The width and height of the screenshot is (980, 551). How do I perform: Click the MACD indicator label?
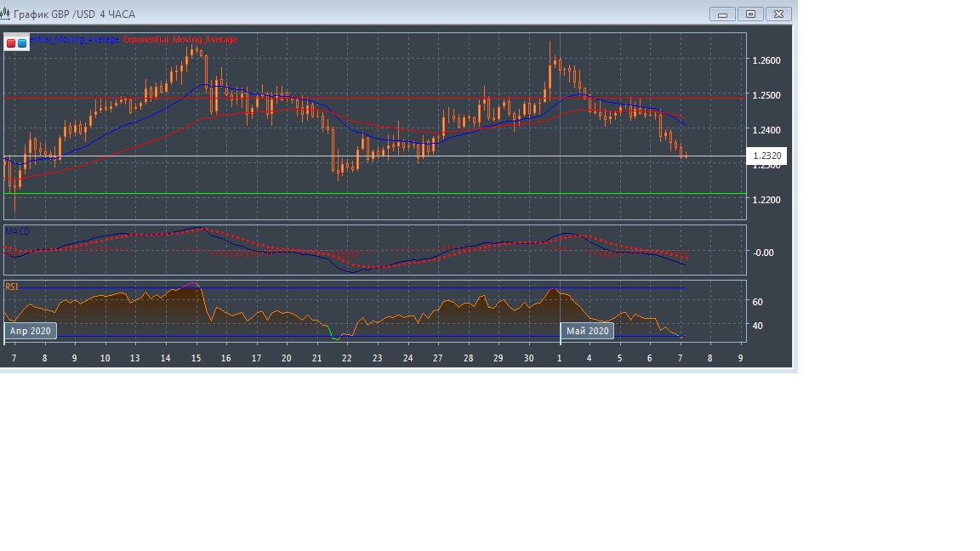coord(17,231)
